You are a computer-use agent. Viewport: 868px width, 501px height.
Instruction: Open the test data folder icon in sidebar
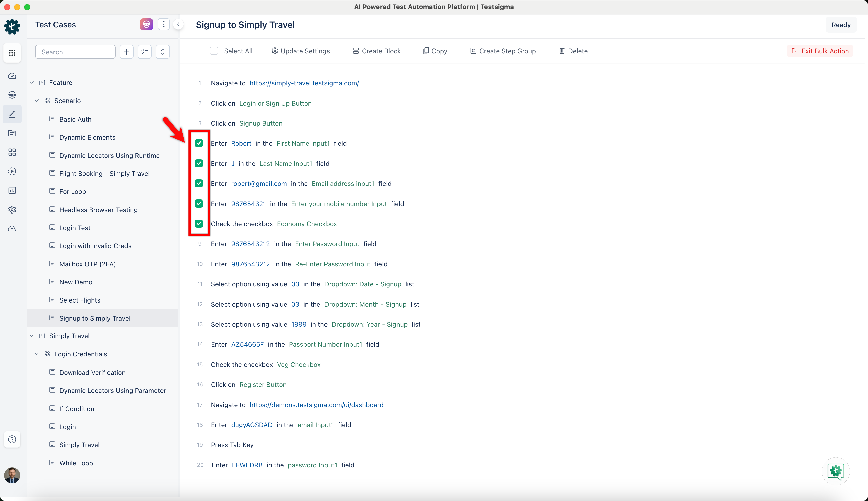pos(12,133)
